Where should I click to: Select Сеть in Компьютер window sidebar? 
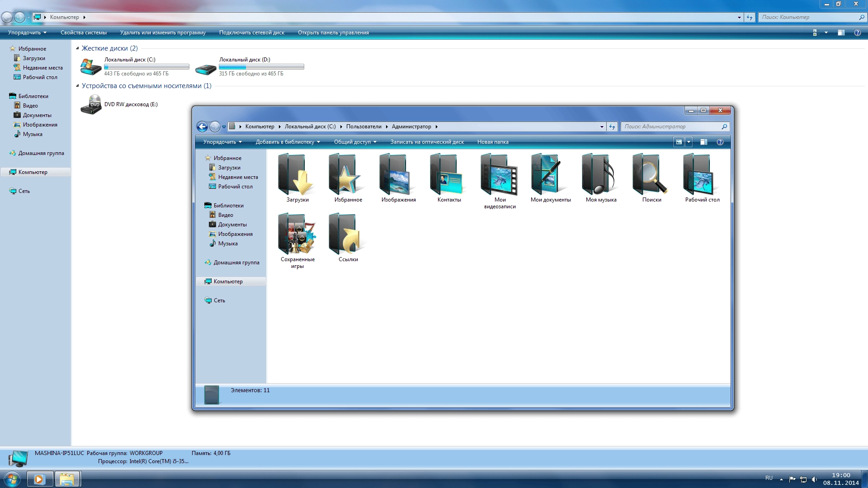point(24,191)
